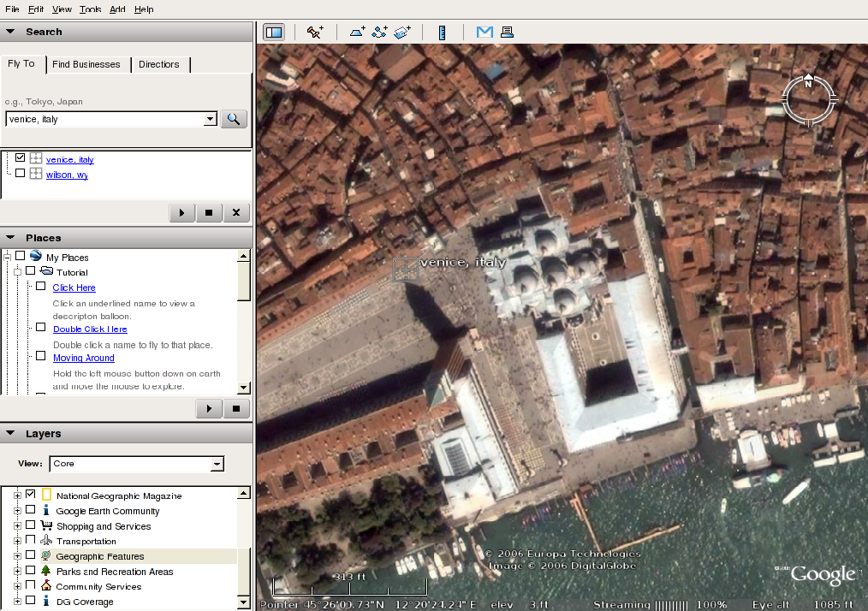
Task: Expand the Geographic Features node
Action: pos(17,555)
